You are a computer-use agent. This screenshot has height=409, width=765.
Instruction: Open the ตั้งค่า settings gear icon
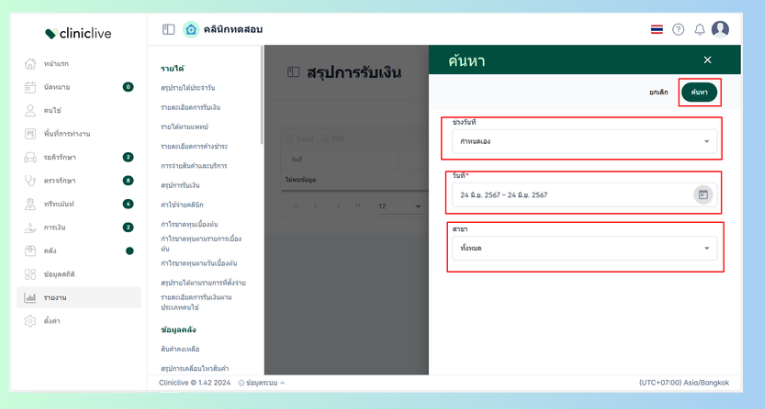click(x=30, y=321)
